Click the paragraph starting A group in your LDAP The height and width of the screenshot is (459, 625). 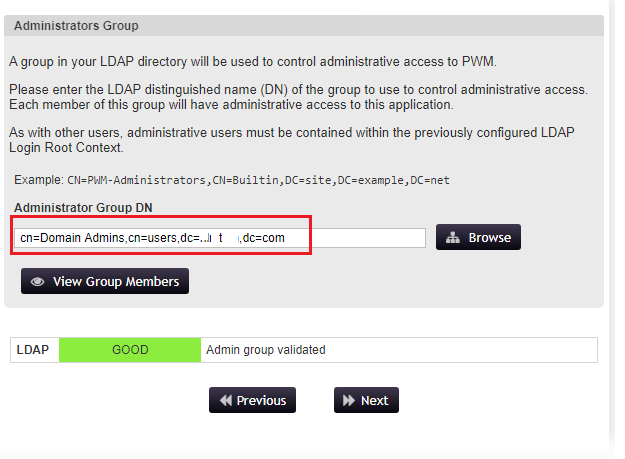click(253, 62)
